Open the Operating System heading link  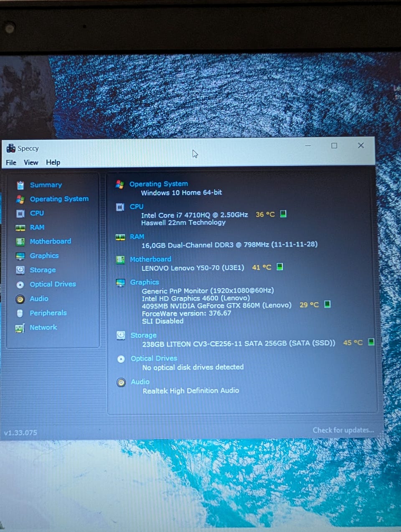click(x=159, y=184)
